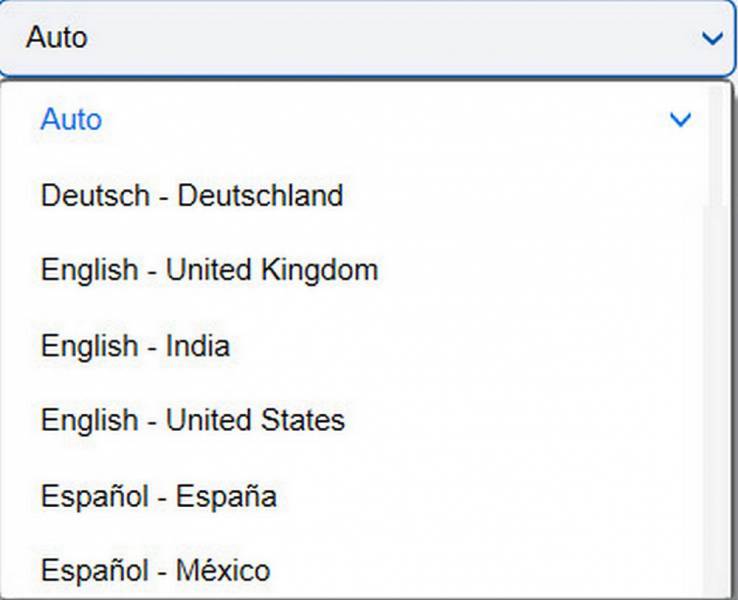Viewport: 738px width, 600px height.
Task: Set language to Indian English
Action: coord(135,346)
